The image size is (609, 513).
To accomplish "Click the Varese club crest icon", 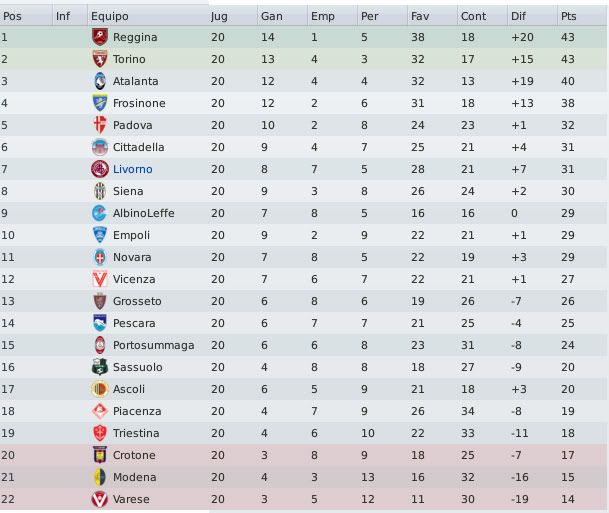I will (x=100, y=499).
